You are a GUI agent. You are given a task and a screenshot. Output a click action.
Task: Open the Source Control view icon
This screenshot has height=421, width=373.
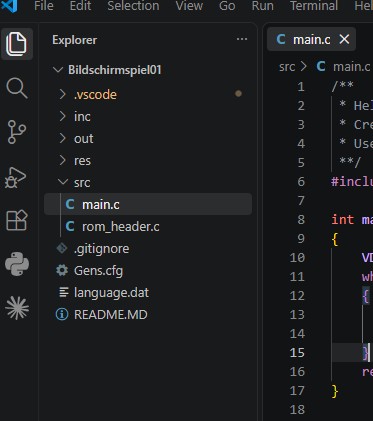click(17, 132)
